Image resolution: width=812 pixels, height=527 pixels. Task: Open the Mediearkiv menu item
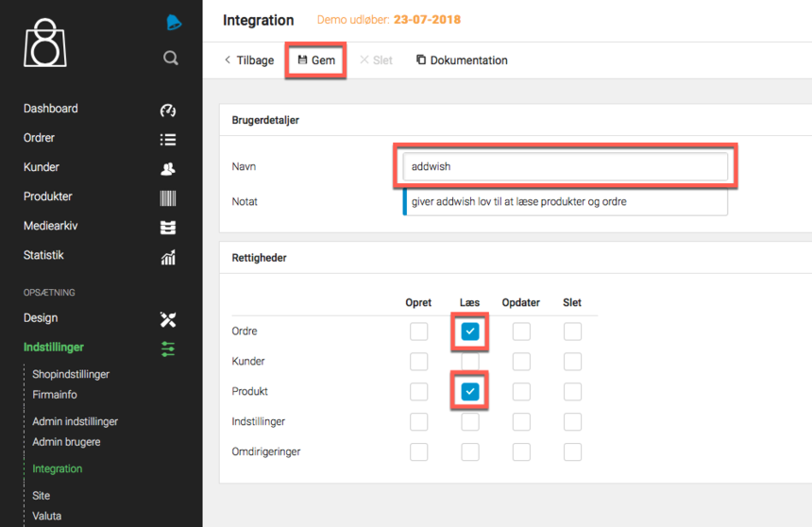[x=53, y=226]
